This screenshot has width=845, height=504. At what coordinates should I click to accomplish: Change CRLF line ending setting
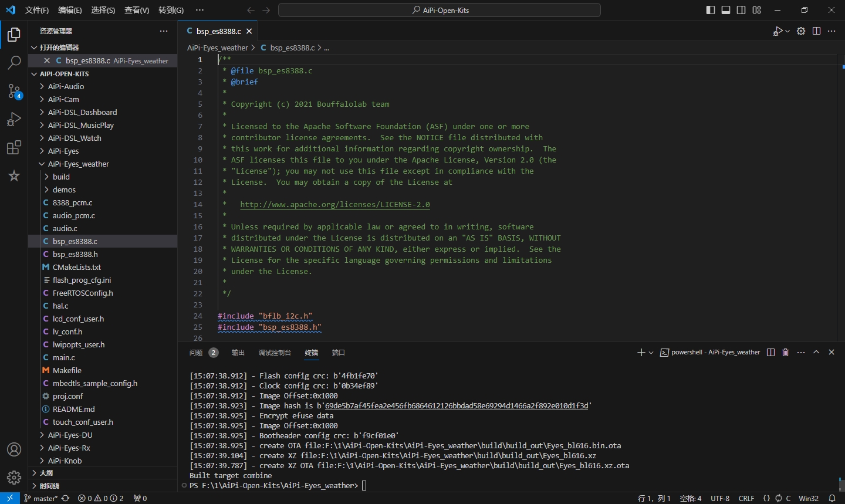pos(746,498)
